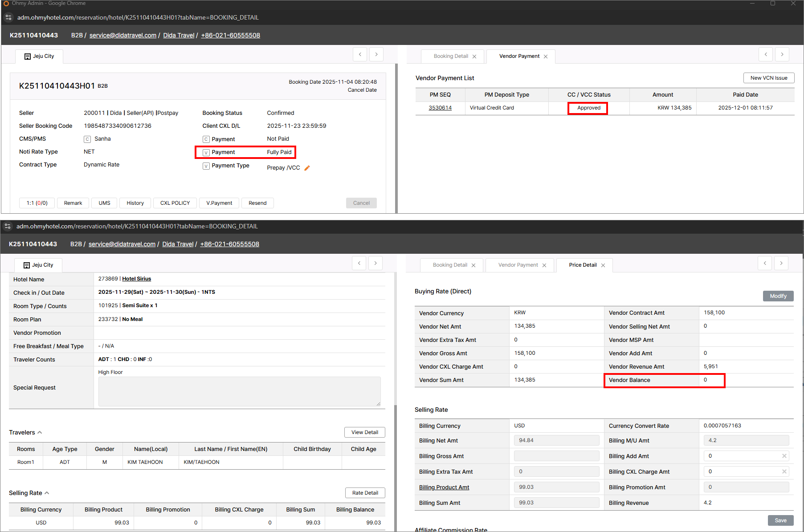804x532 pixels.
Task: Switch to Vendor Payment tab in bottom panel
Action: tap(518, 265)
